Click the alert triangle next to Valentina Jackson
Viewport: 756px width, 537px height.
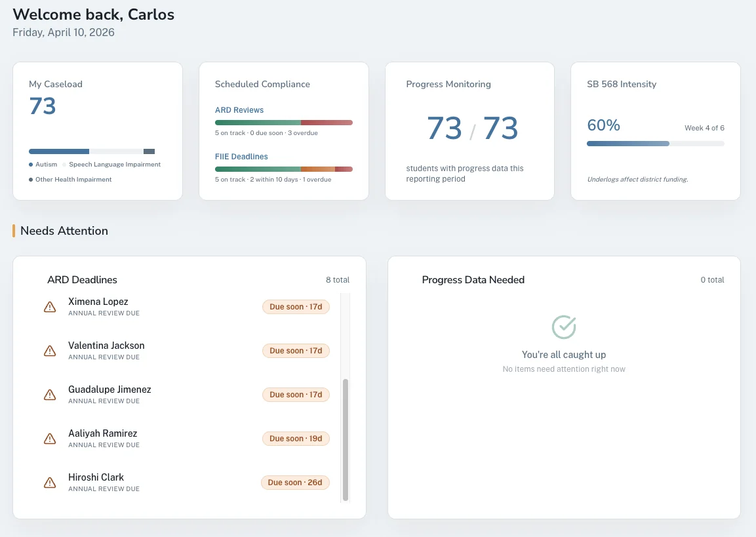(50, 350)
